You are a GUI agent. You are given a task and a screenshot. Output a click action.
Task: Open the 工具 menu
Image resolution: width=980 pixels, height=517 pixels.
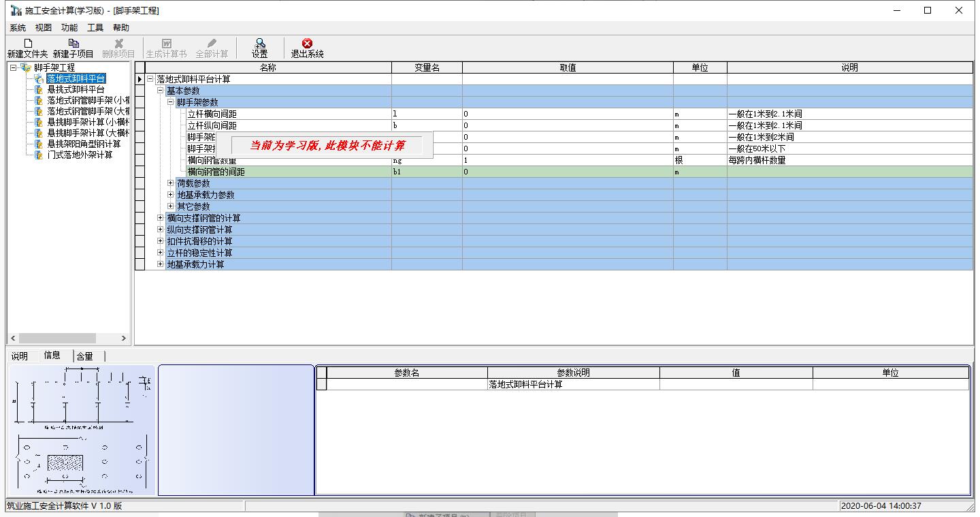95,27
